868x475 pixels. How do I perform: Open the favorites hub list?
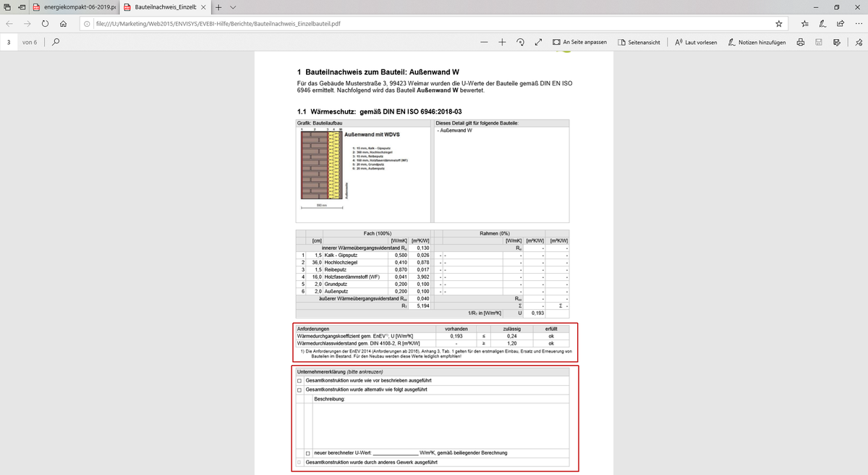pos(804,23)
